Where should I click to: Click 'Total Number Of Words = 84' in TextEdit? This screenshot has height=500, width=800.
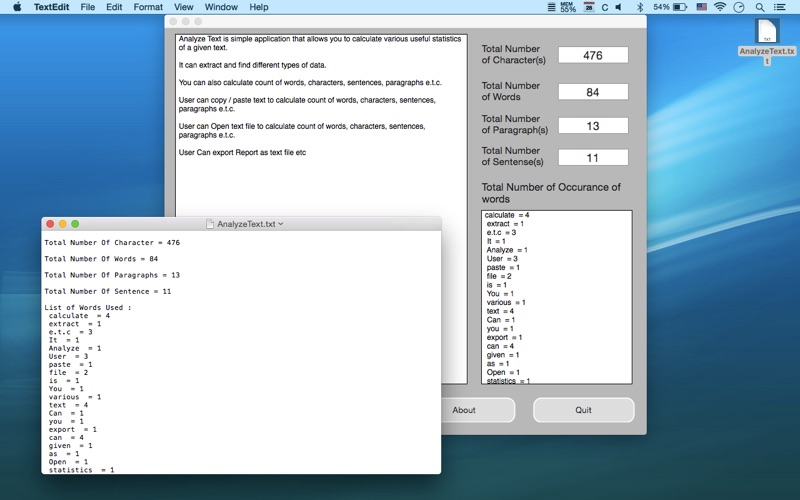click(x=101, y=259)
